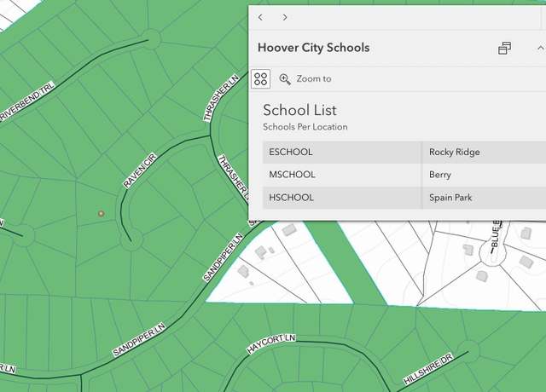Screen dimensions: 546x392
Task: Click the RAVEN CIR street label
Action: 140,170
